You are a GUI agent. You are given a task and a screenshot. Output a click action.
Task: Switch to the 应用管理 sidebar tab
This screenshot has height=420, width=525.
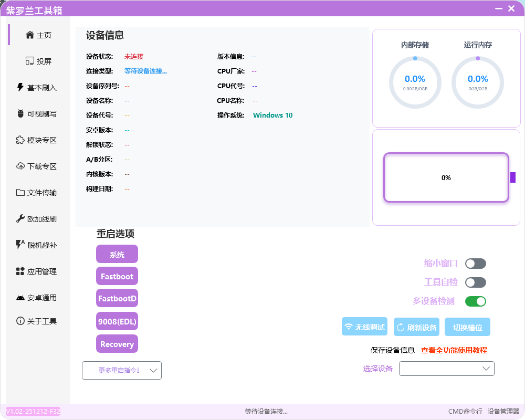point(37,271)
